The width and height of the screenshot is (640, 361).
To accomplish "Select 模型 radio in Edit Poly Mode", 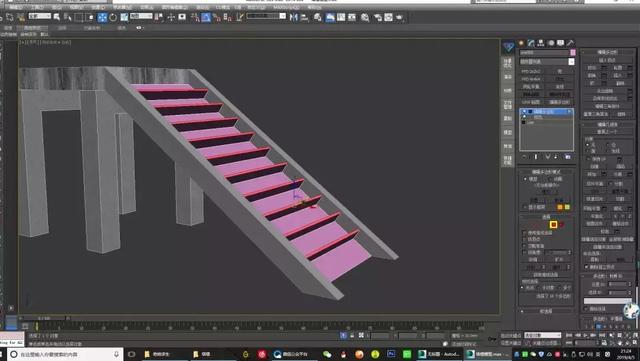I will [x=525, y=179].
